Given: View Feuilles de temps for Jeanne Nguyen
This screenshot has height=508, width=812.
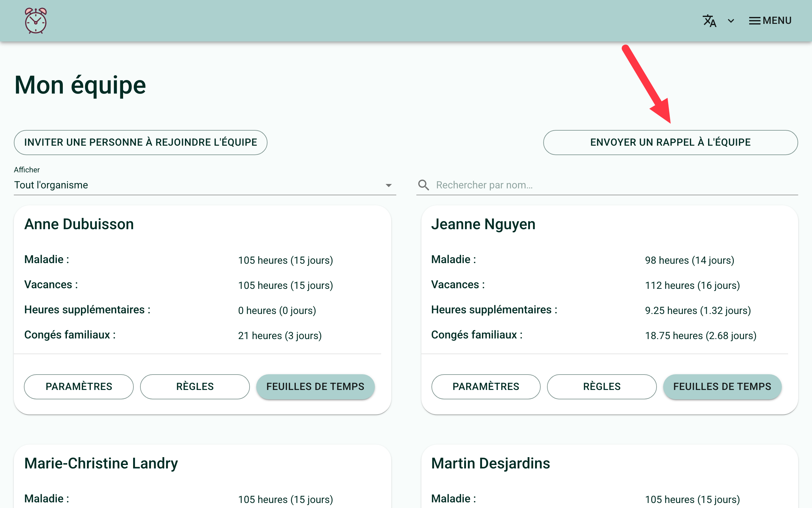Looking at the screenshot, I should click(x=722, y=387).
